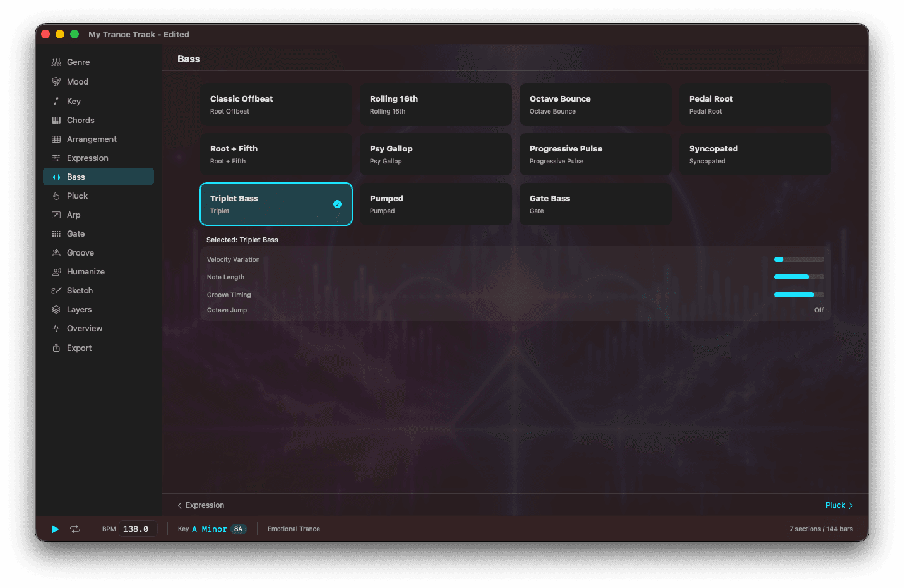
Task: Toggle the loop playback icon
Action: point(75,529)
